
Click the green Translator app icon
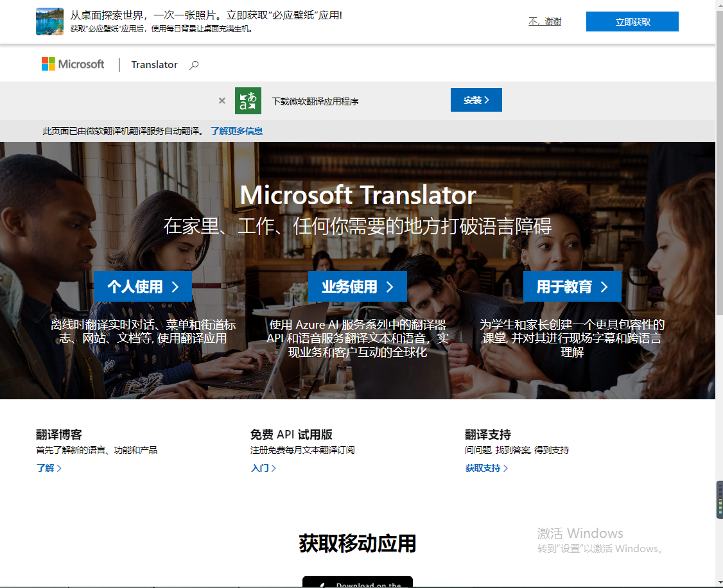tap(248, 100)
